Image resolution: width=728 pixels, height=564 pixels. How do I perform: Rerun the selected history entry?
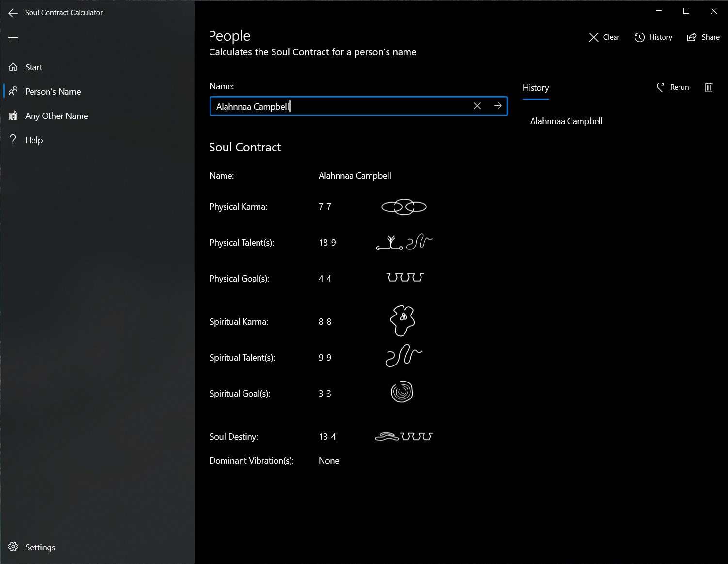673,87
